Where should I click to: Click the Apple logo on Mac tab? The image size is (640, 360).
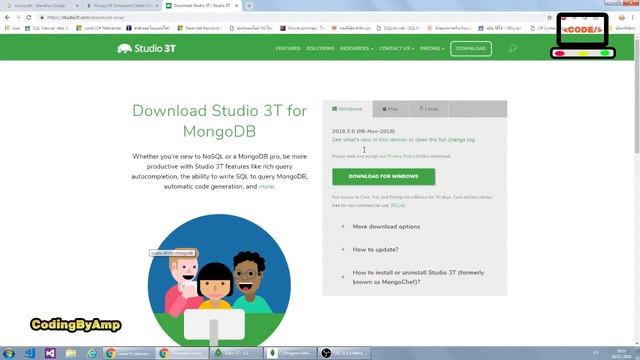(x=384, y=109)
